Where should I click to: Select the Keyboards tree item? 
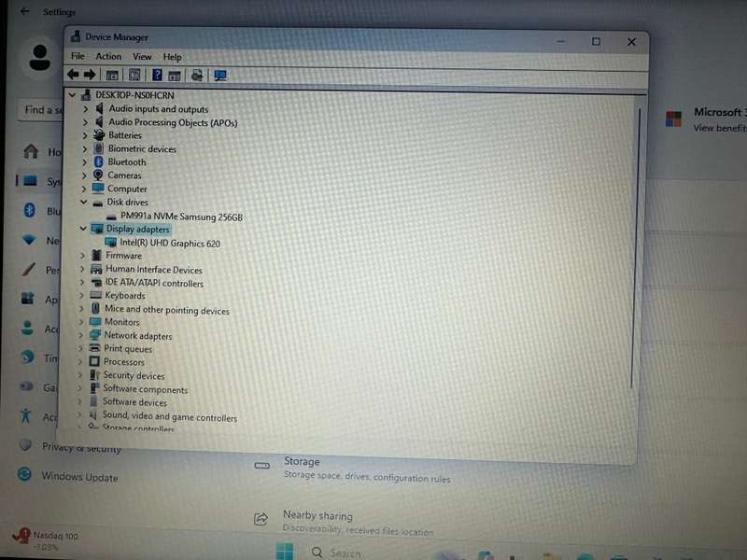coord(125,296)
